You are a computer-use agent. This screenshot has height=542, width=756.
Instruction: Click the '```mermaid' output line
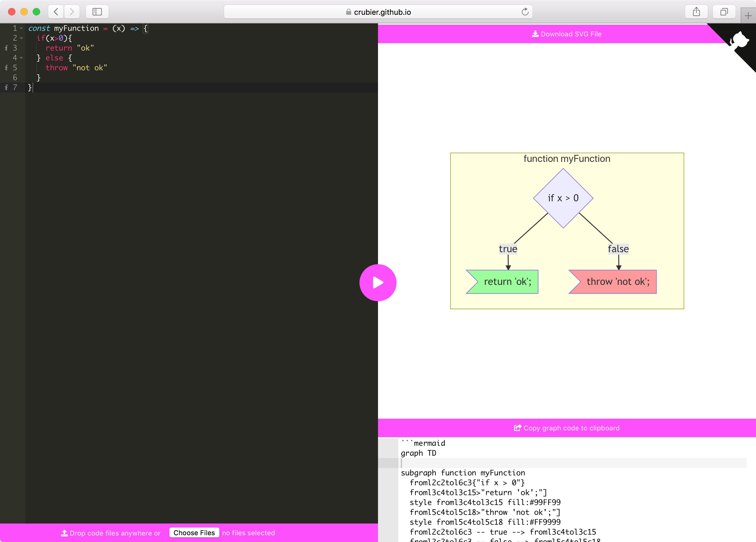423,443
